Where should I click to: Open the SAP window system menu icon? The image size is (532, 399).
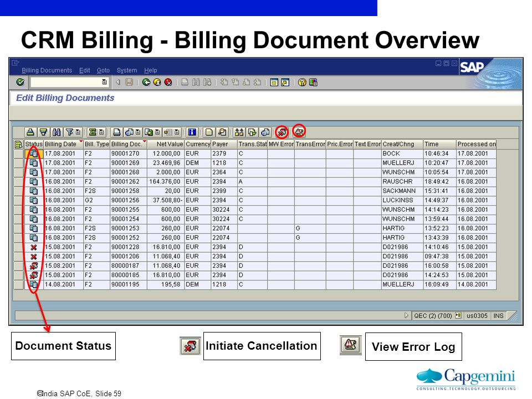(16, 63)
